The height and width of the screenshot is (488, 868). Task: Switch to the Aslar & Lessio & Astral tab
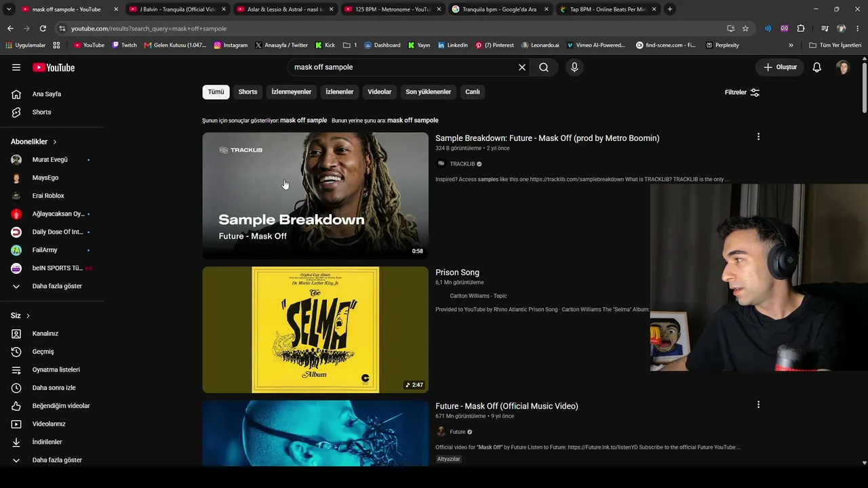pos(285,9)
